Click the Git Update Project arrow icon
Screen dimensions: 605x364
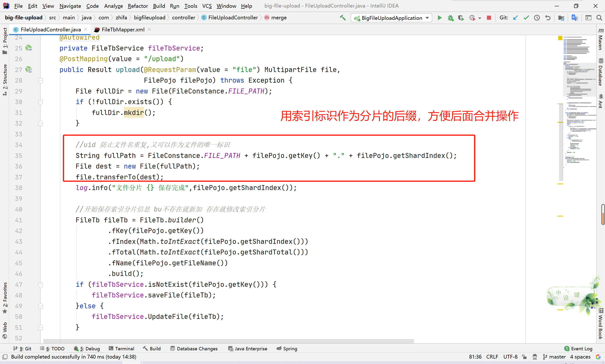tap(515, 18)
